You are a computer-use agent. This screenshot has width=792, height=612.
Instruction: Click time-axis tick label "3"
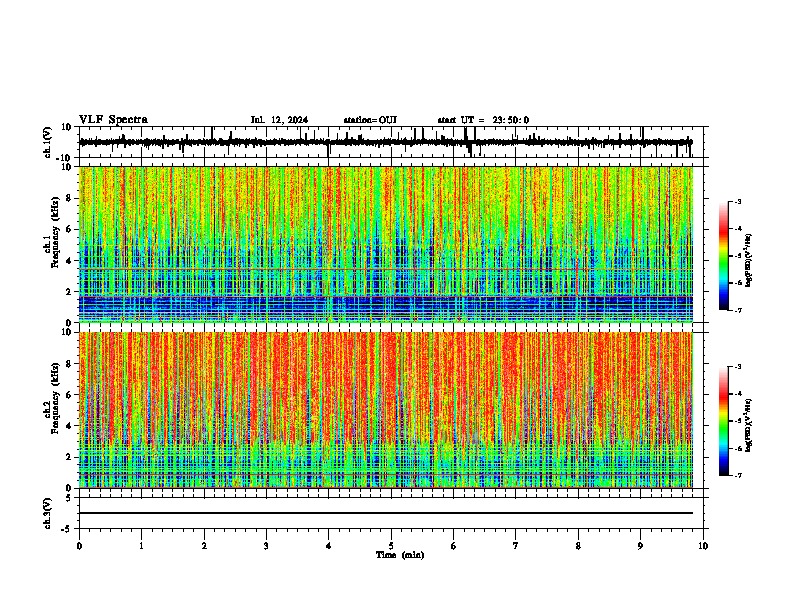point(266,546)
